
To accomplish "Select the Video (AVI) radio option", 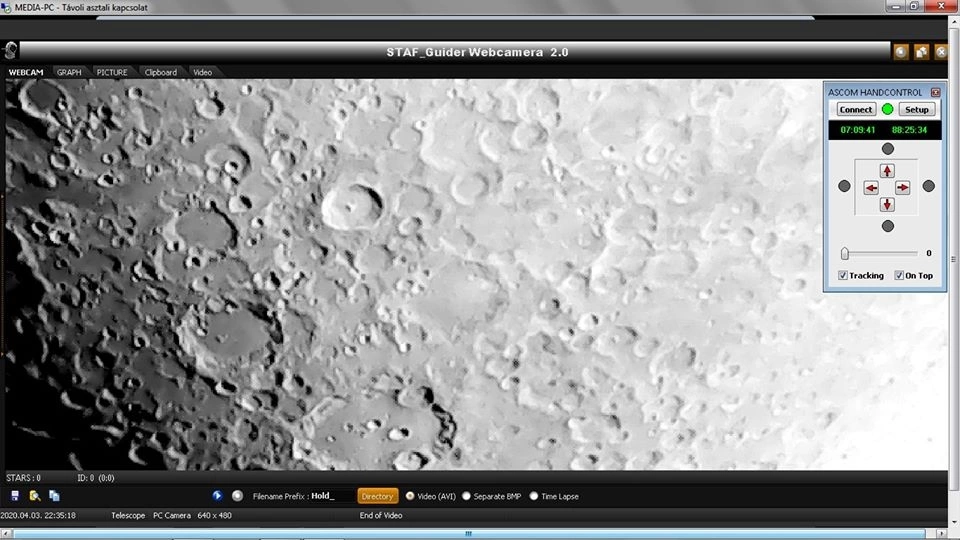I will point(410,496).
